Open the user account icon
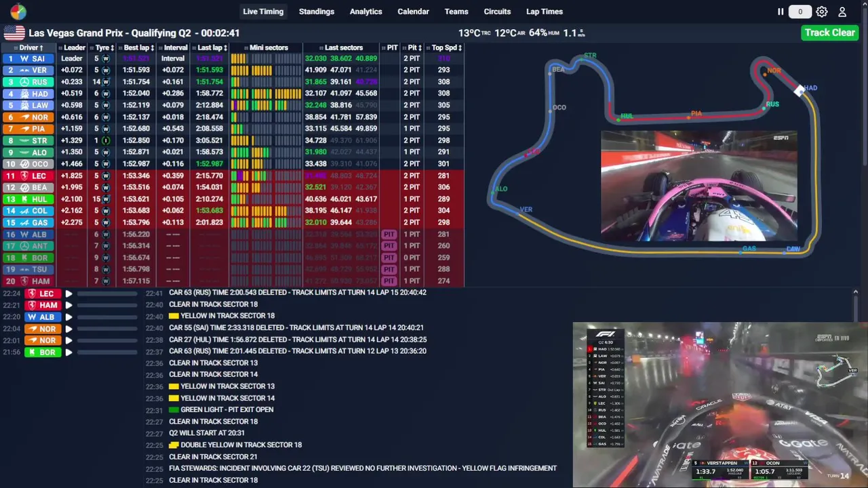Image resolution: width=868 pixels, height=488 pixels. tap(842, 12)
